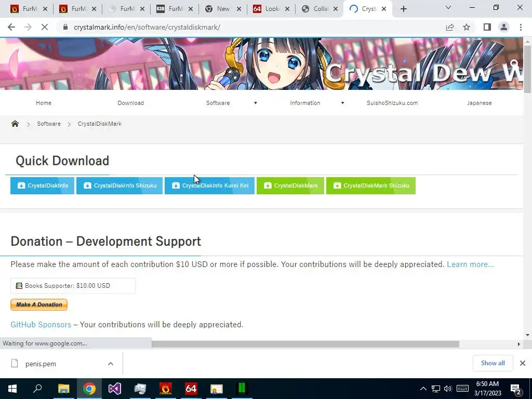Open the Windows Start menu

click(12, 389)
